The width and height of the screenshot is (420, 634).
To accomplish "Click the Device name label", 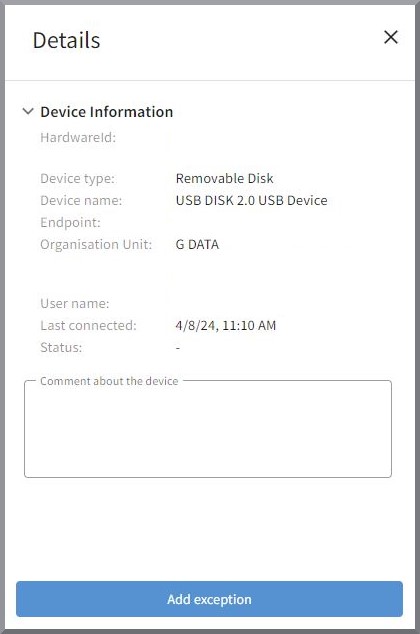I will pos(81,201).
